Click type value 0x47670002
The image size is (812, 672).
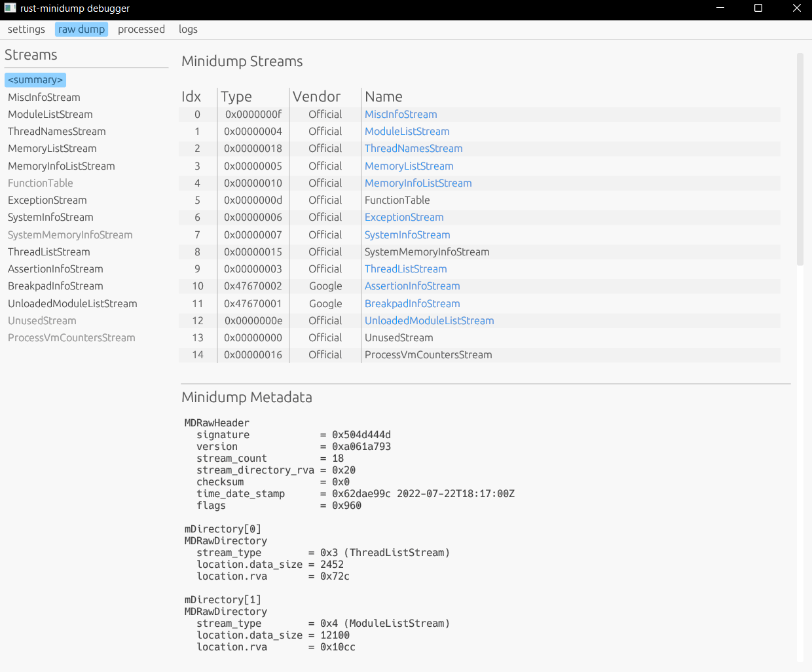tap(253, 286)
